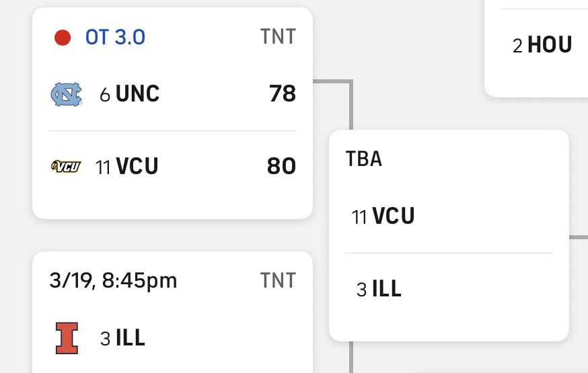Click the red live indicator dot
This screenshot has height=373, width=588.
pos(63,38)
